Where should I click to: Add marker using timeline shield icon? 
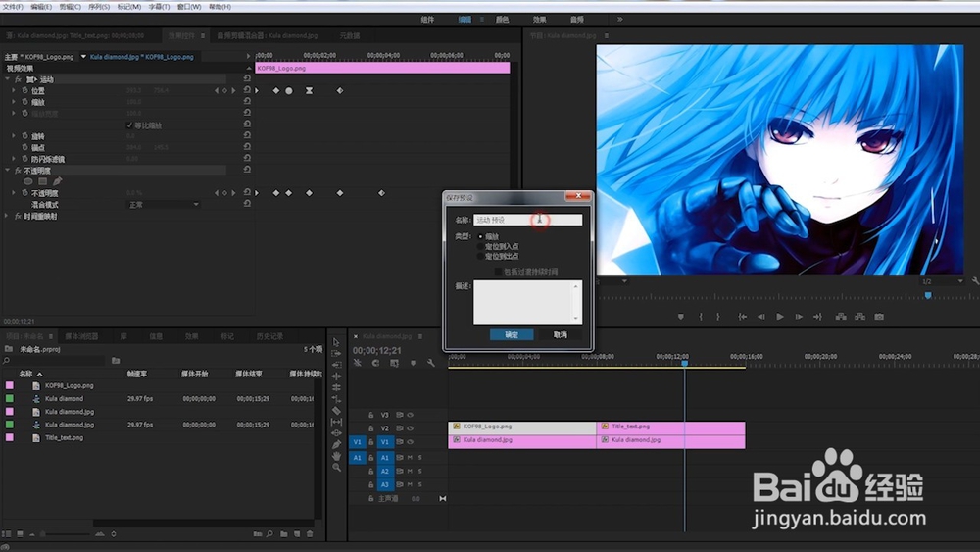click(413, 363)
